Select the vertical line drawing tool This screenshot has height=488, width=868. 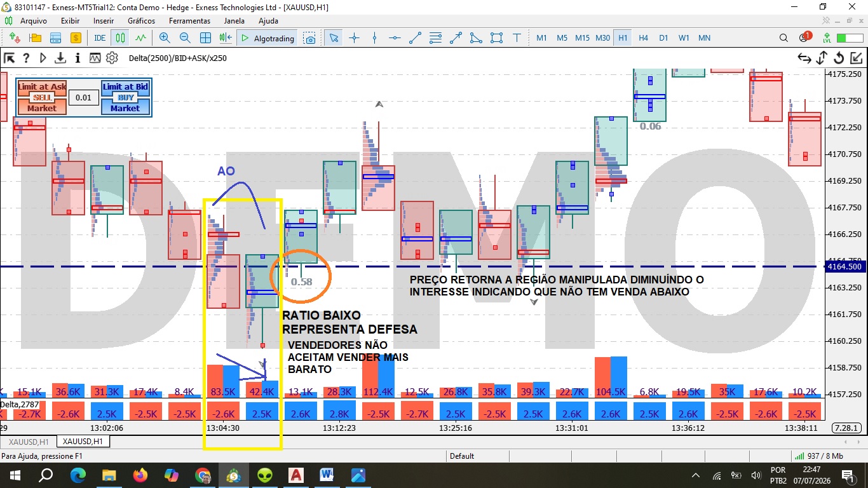click(x=374, y=38)
